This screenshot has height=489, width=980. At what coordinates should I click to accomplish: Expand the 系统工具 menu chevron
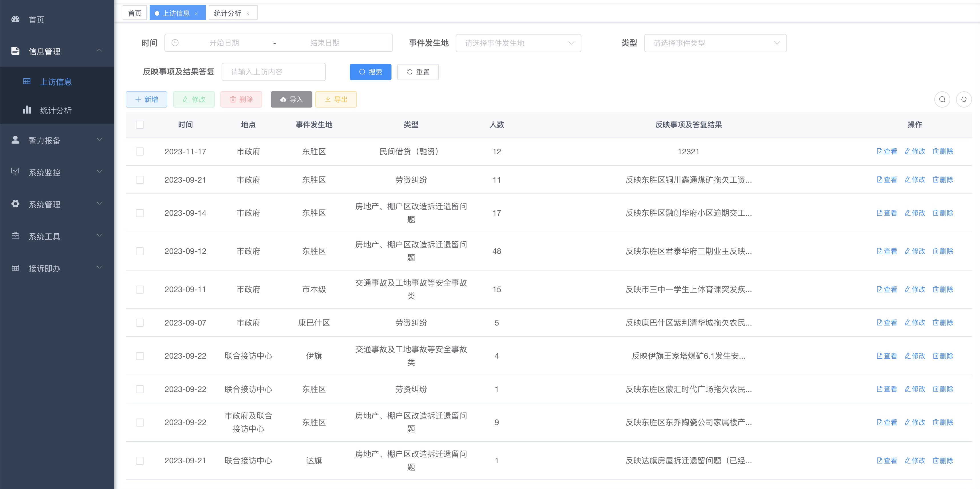99,235
